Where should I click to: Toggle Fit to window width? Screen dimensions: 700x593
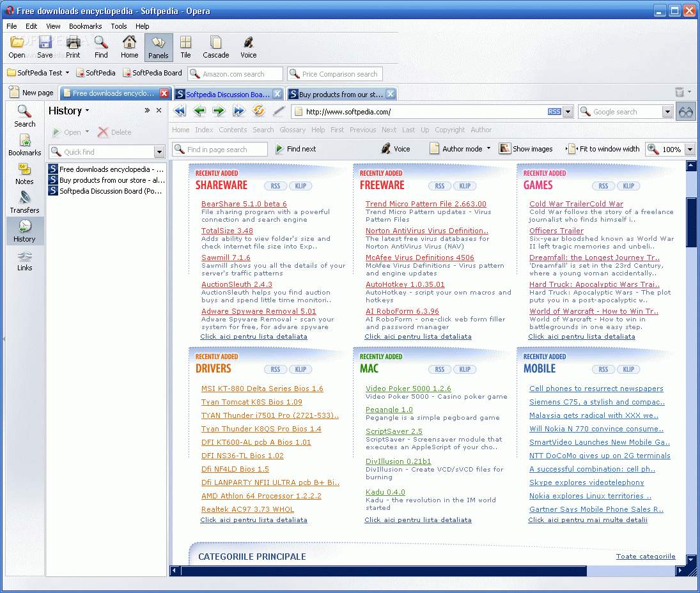pyautogui.click(x=603, y=149)
